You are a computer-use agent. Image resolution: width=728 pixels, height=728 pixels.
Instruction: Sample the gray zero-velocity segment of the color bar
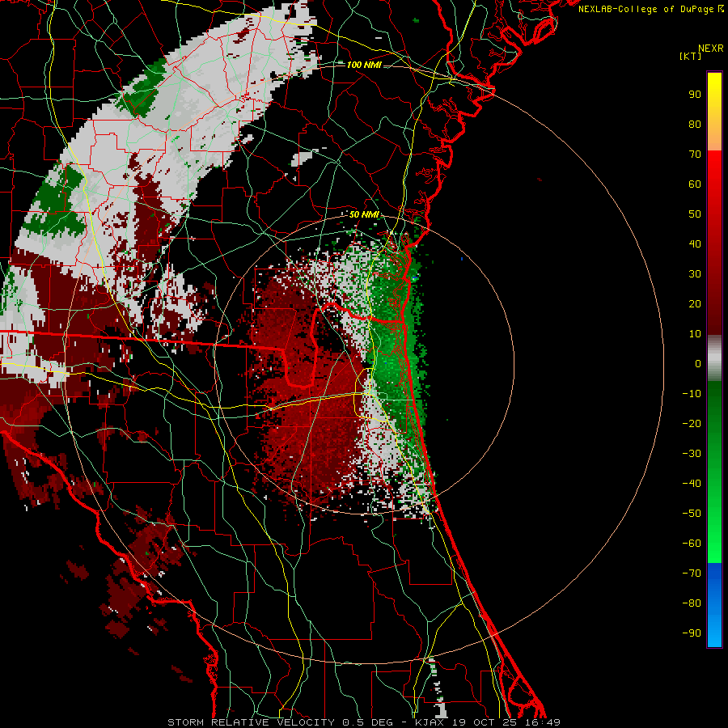[714, 358]
